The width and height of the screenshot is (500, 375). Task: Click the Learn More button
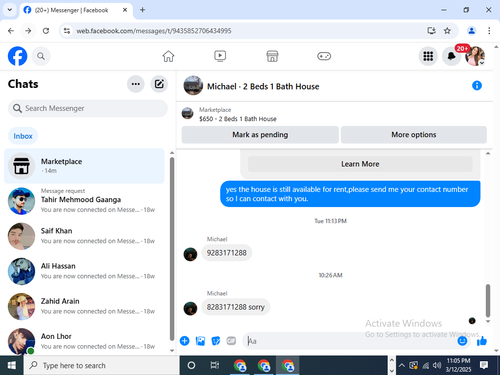[x=360, y=164]
